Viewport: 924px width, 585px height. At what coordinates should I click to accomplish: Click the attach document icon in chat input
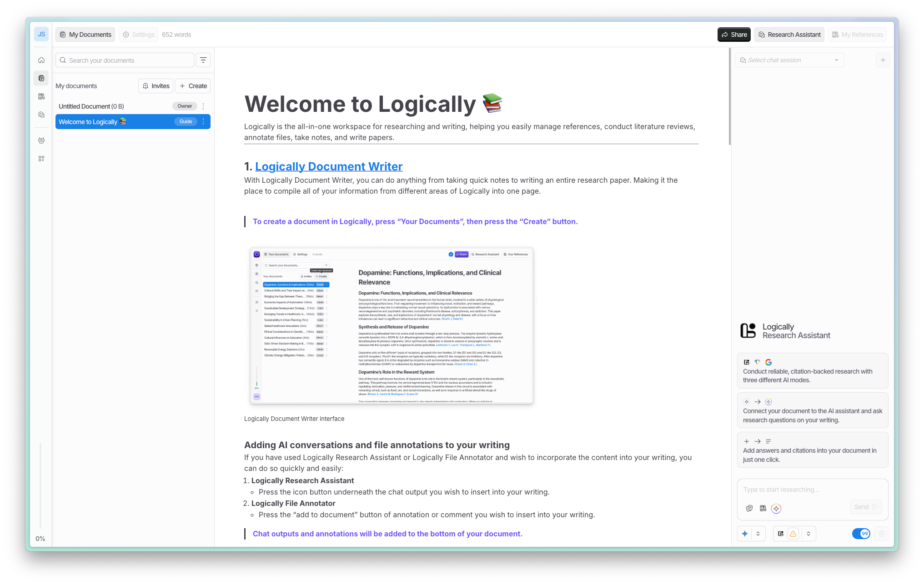tap(749, 508)
